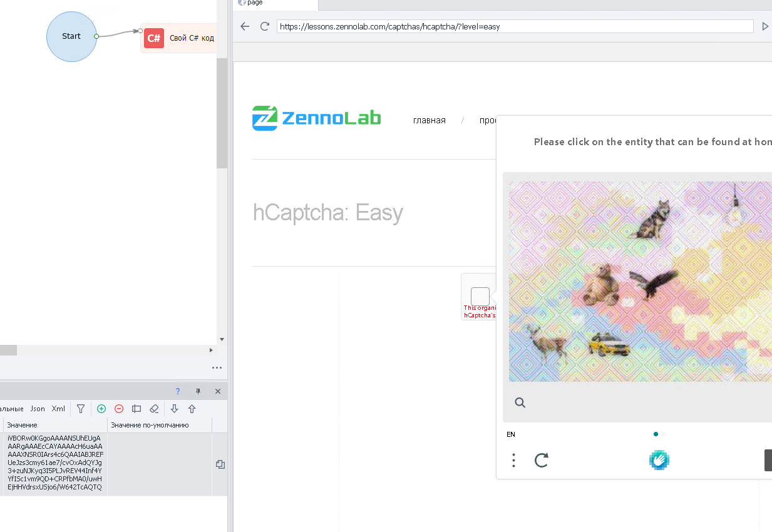Screen dimensions: 772x532
Task: Change the captcha language from EN
Action: [511, 434]
